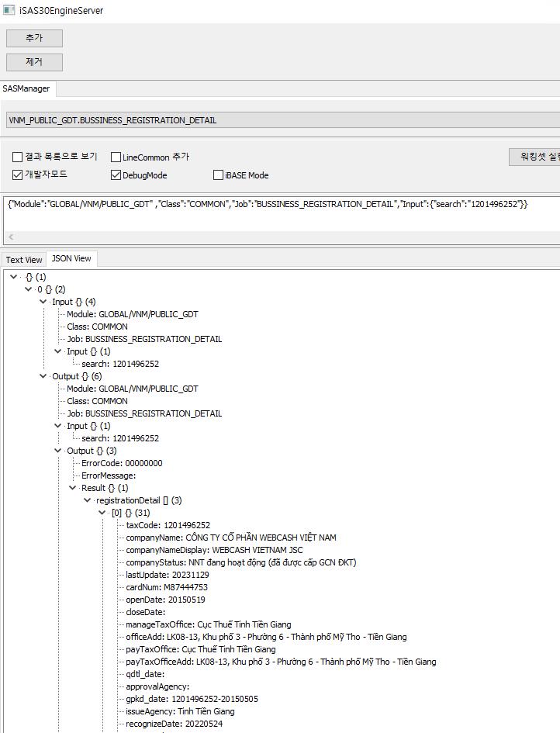Select the manageTaxOffice row
Viewport: 560px width, 733px height.
pyautogui.click(x=209, y=624)
